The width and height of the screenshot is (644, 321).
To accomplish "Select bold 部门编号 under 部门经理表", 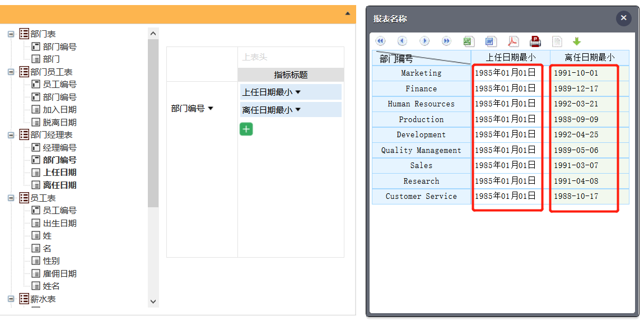I will [59, 160].
